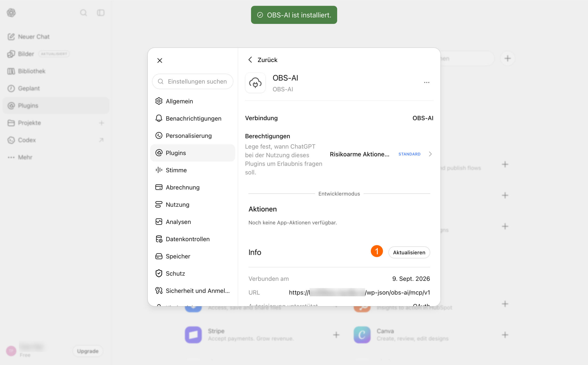Add the Stripe plugin with its plus
Viewport: 588px width, 365px height.
336,335
